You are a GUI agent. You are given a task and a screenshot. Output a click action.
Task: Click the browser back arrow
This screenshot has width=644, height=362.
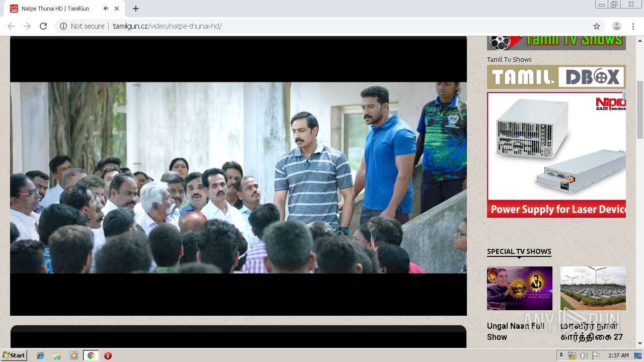click(x=11, y=26)
